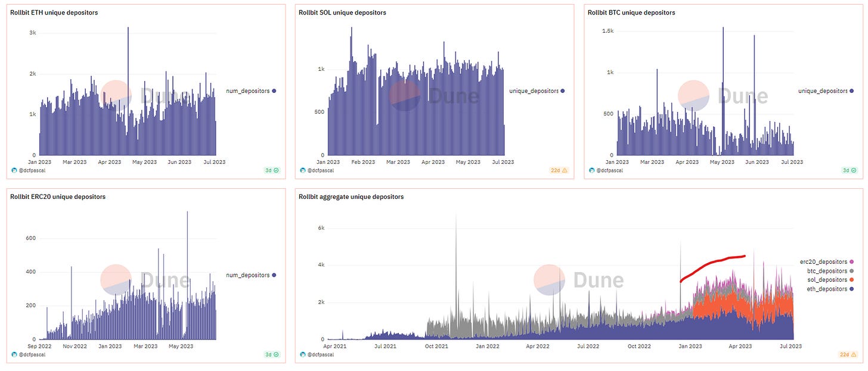
Task: Click the 6k y-axis label in aggregate chart
Action: click(x=320, y=228)
